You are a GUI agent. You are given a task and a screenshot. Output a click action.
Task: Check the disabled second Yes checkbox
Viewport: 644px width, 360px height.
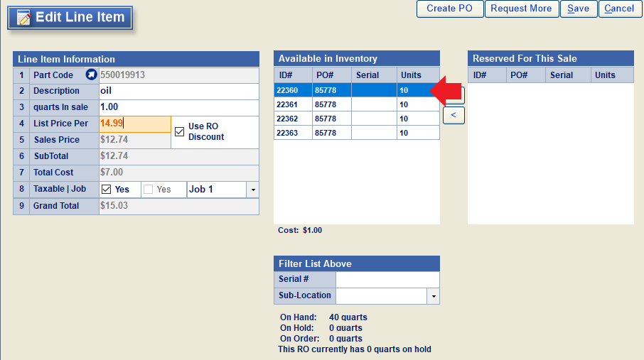[x=148, y=190]
